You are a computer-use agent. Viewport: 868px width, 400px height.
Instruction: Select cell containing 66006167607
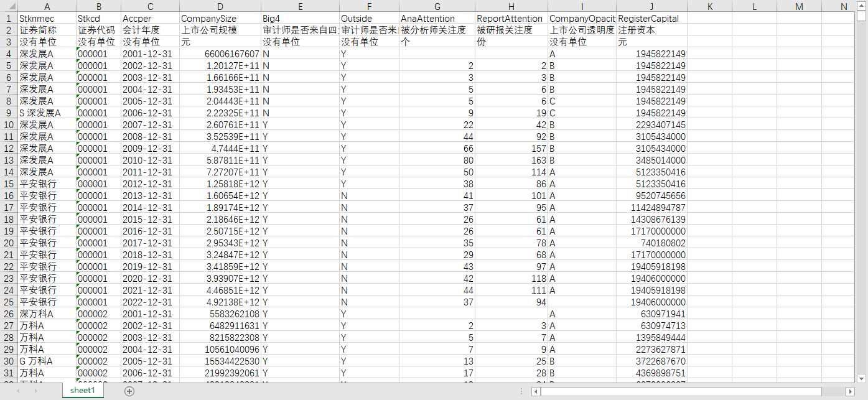coord(220,54)
